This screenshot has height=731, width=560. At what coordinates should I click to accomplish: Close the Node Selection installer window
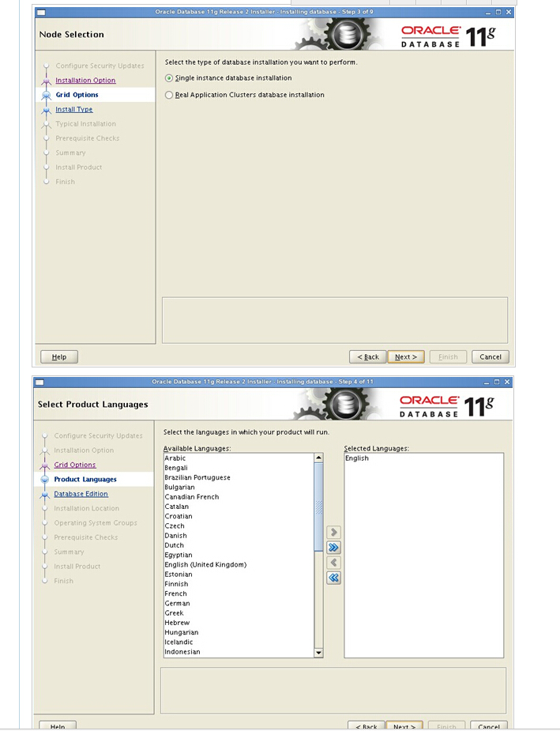click(x=509, y=12)
